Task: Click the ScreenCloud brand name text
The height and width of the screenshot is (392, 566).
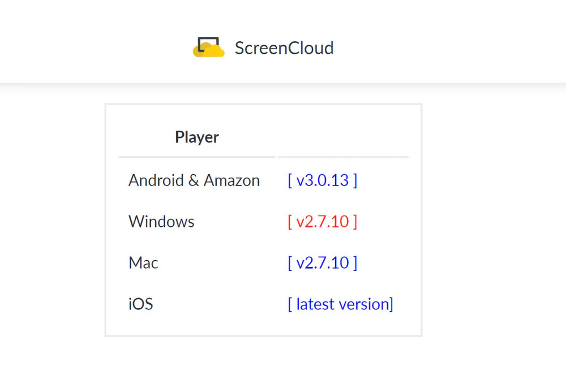Action: 284,48
